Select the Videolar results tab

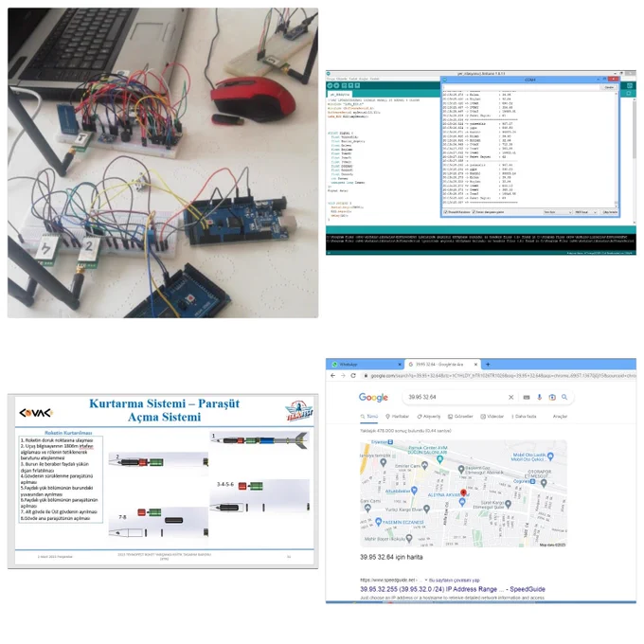[492, 417]
